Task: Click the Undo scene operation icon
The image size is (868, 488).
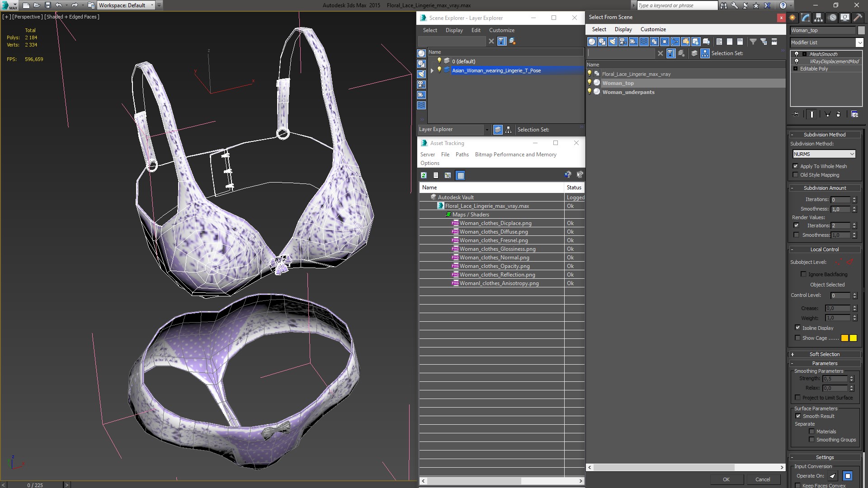Action: pyautogui.click(x=58, y=5)
